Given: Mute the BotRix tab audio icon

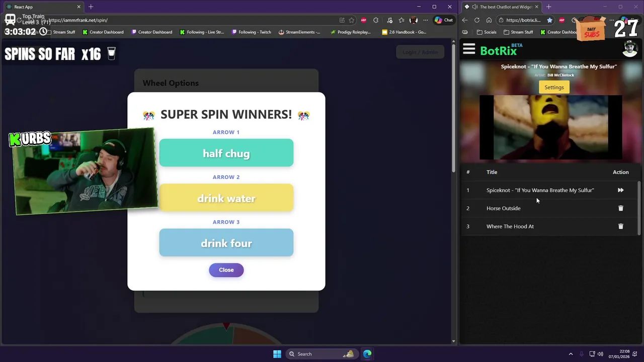Looking at the screenshot, I should click(x=474, y=7).
